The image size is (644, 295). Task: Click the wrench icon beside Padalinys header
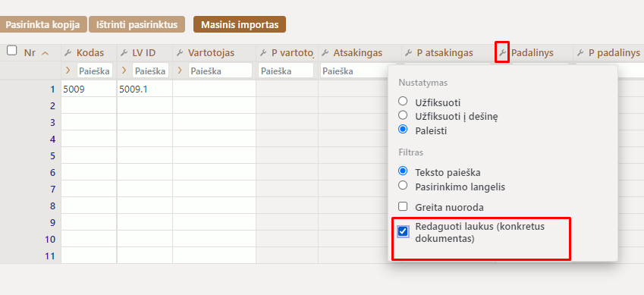[502, 53]
